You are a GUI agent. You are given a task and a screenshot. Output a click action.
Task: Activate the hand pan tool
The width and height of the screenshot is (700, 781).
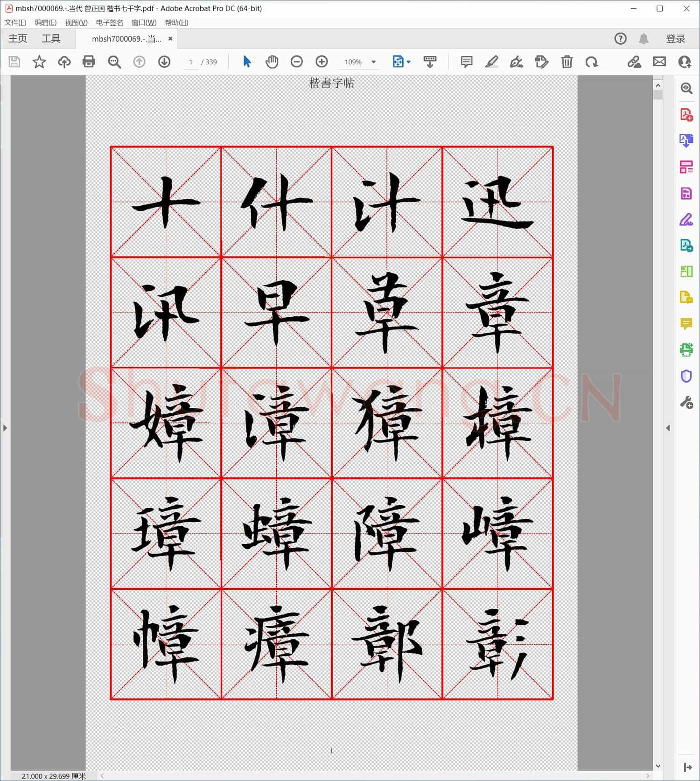pyautogui.click(x=272, y=62)
